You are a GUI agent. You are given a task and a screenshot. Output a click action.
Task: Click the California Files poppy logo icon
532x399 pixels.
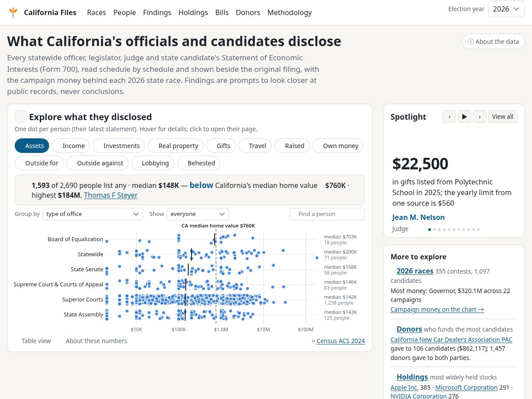pos(14,12)
